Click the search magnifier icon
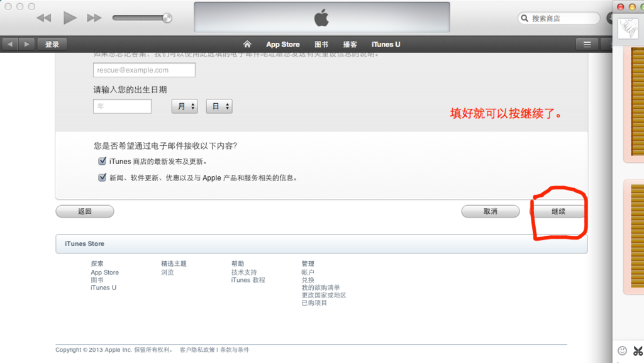The image size is (644, 363). [525, 18]
